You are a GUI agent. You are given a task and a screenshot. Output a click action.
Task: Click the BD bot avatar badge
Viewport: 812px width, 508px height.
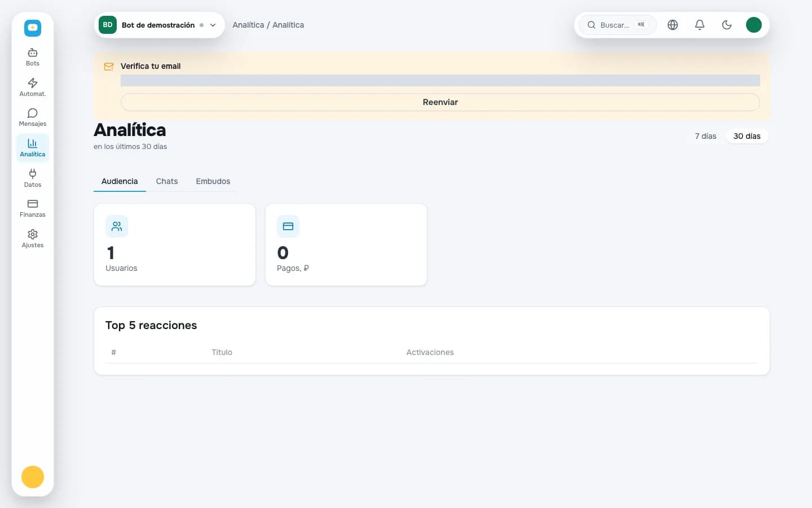(108, 25)
